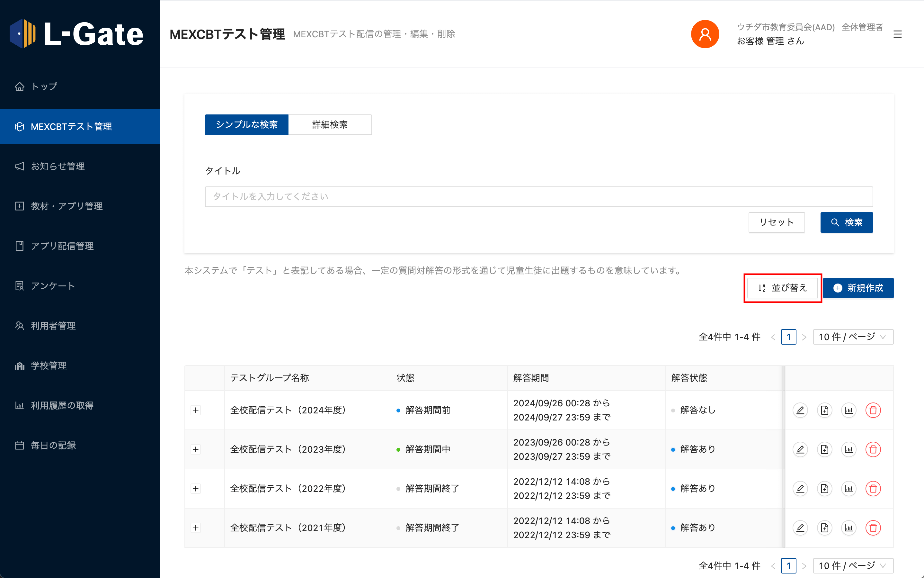Click the リセット button

click(777, 222)
